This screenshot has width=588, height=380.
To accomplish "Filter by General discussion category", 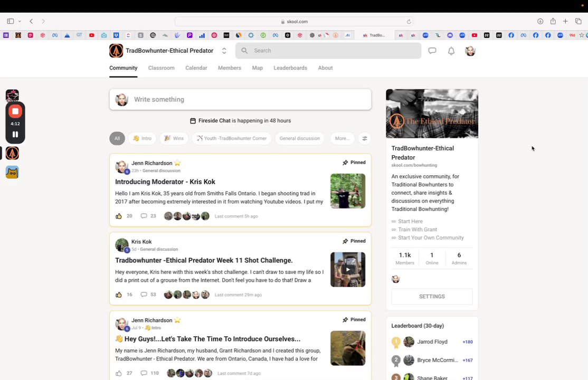I will pyautogui.click(x=300, y=138).
